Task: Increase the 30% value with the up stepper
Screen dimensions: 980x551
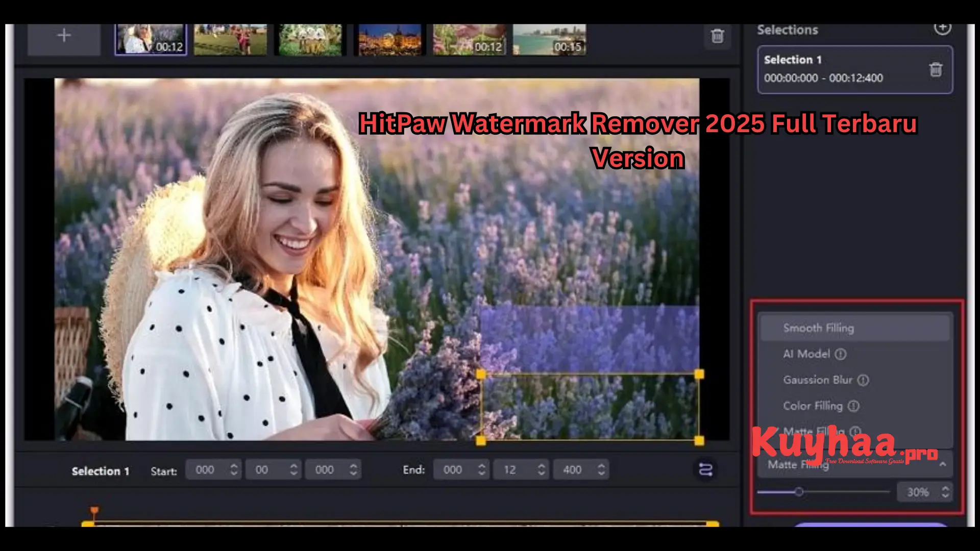Action: 945,488
